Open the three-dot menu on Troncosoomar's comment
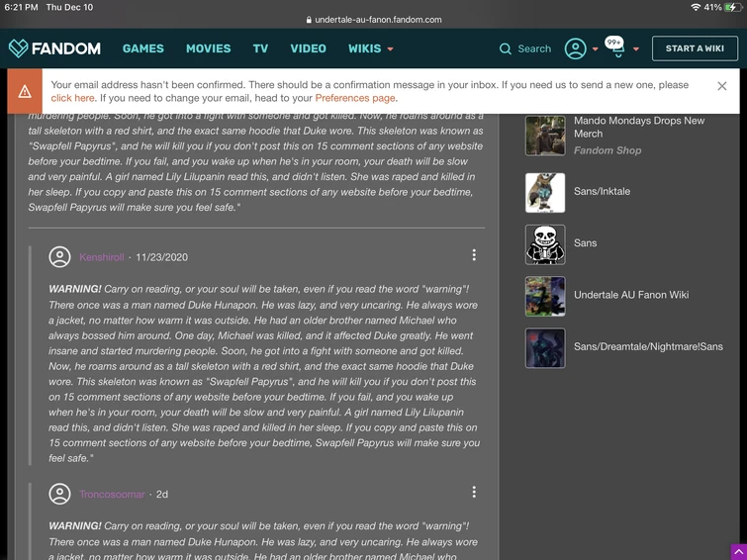747x560 pixels. [474, 492]
